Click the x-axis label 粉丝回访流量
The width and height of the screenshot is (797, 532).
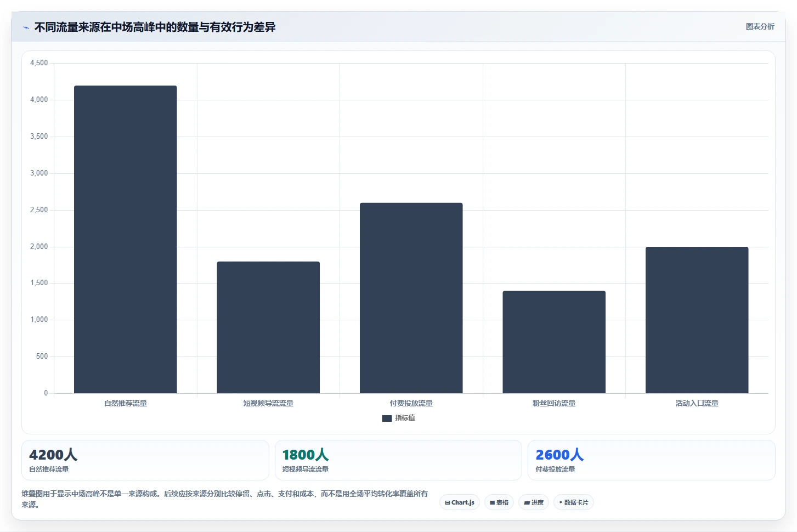554,403
